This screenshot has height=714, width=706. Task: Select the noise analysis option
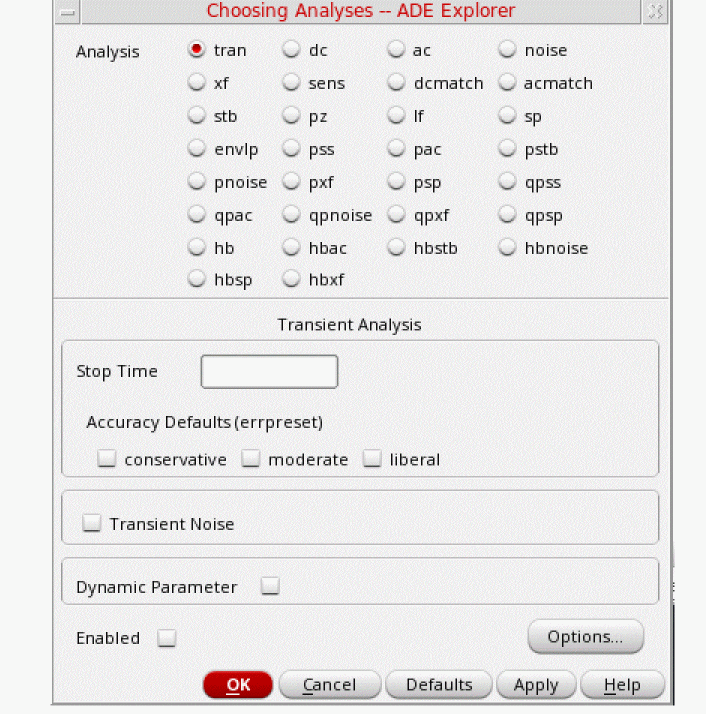pos(506,50)
